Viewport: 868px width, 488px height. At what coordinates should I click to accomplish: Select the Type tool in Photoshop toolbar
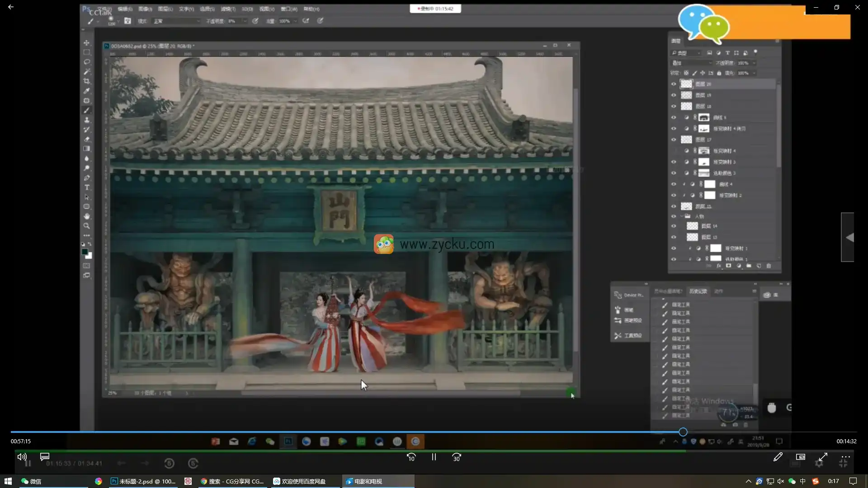point(87,188)
